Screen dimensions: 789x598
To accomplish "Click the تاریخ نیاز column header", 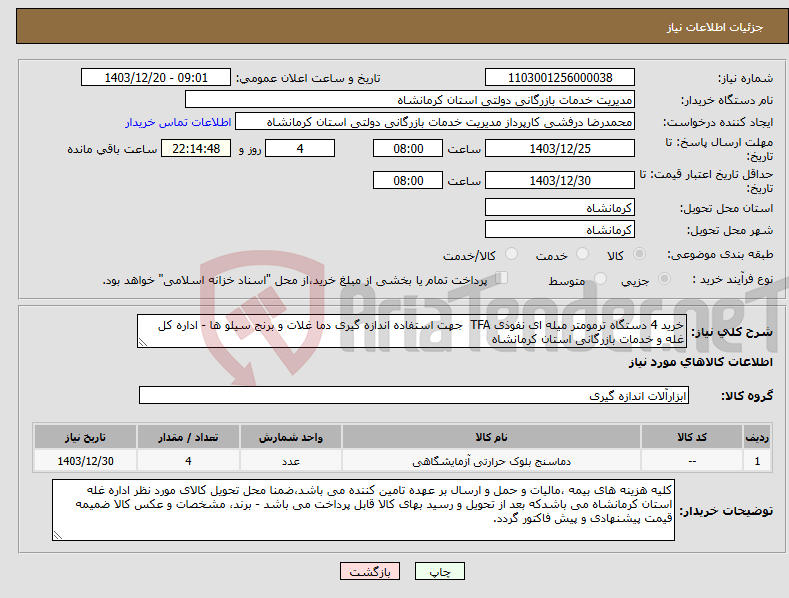I will click(85, 436).
